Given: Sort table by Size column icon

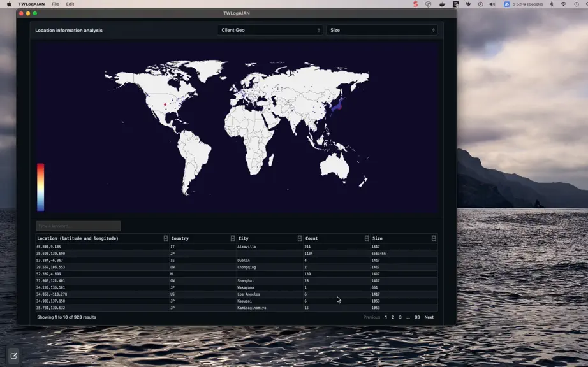Looking at the screenshot, I should (434, 238).
